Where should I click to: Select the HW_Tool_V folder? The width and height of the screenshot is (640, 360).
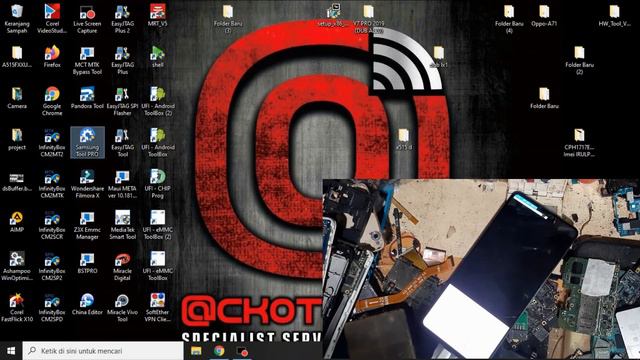[x=615, y=16]
